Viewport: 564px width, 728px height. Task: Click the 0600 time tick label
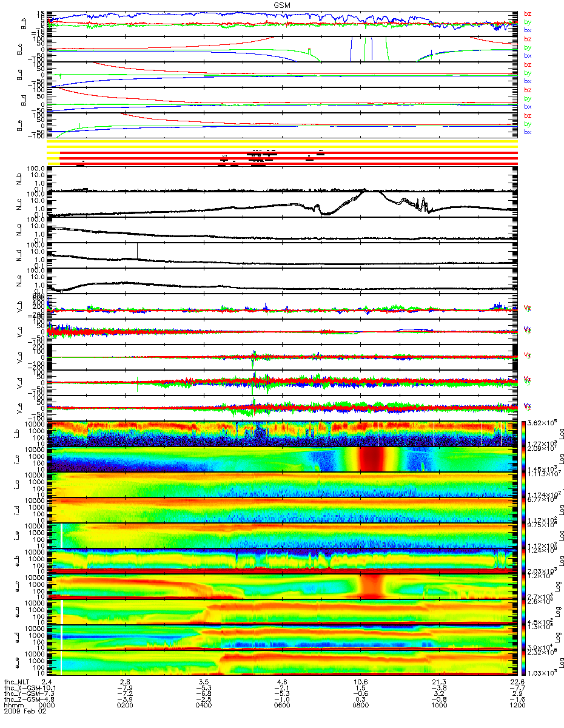click(282, 706)
